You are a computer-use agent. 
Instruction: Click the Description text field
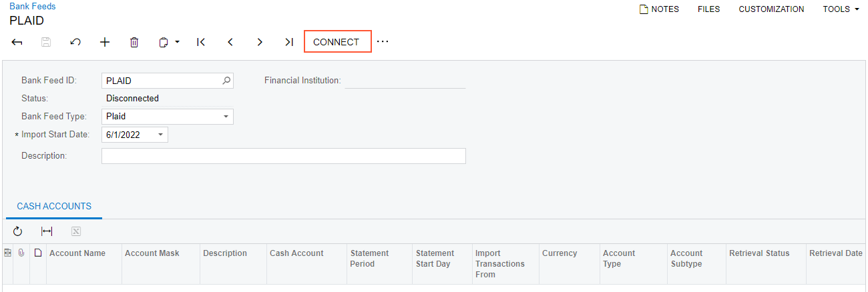pos(283,156)
